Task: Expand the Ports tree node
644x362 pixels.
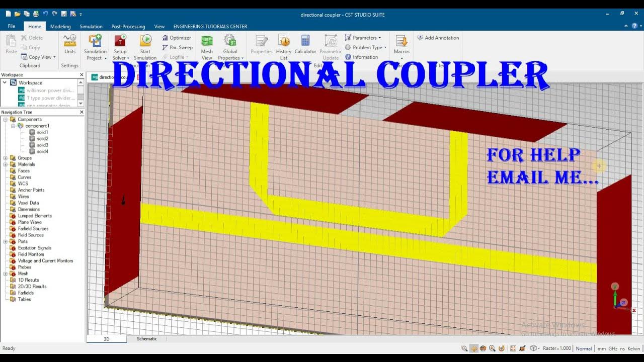Action: point(5,241)
